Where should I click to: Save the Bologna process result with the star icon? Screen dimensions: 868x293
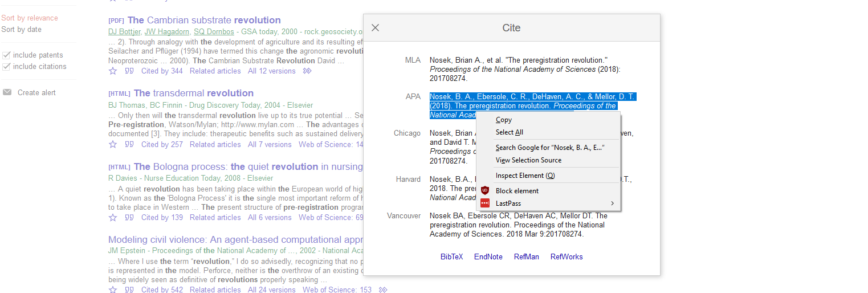click(x=113, y=218)
